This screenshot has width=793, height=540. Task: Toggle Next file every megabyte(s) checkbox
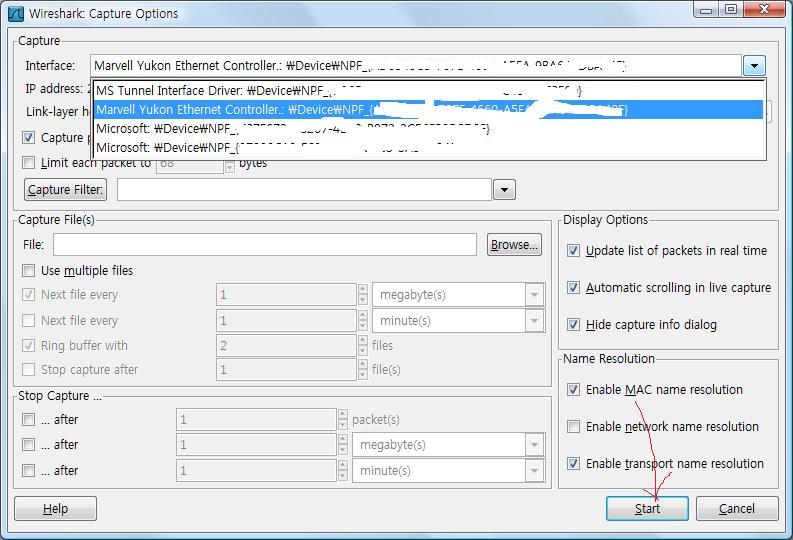[x=29, y=294]
